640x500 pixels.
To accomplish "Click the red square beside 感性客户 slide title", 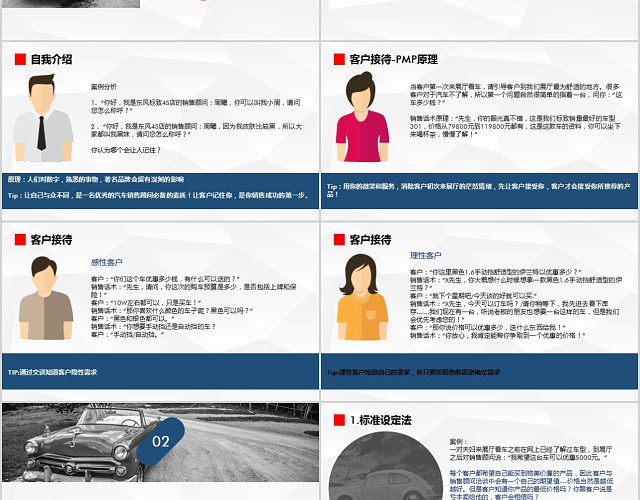I will pyautogui.click(x=20, y=240).
